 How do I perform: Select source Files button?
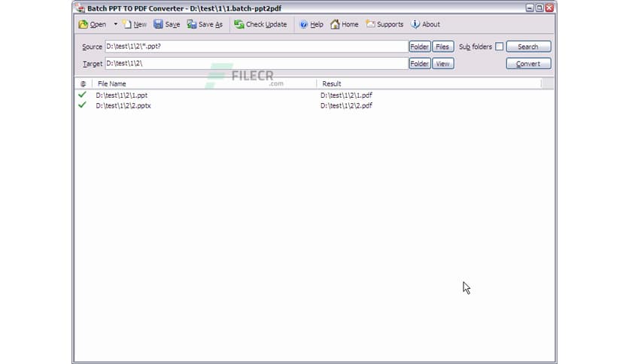click(x=443, y=47)
